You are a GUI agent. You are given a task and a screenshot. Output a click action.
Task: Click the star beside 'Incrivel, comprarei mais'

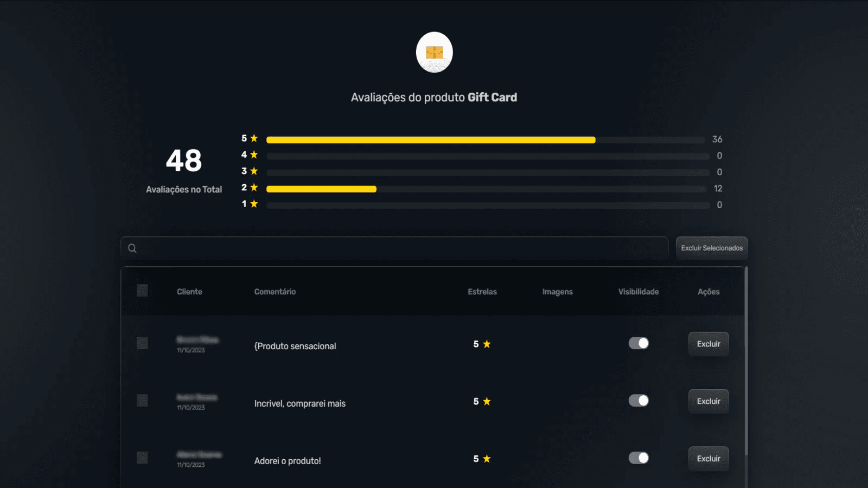coord(487,401)
